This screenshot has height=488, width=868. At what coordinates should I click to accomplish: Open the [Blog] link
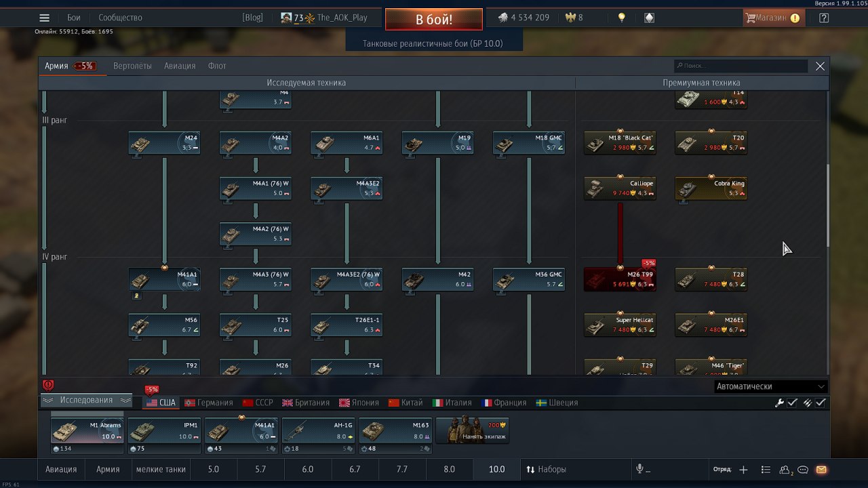point(252,18)
